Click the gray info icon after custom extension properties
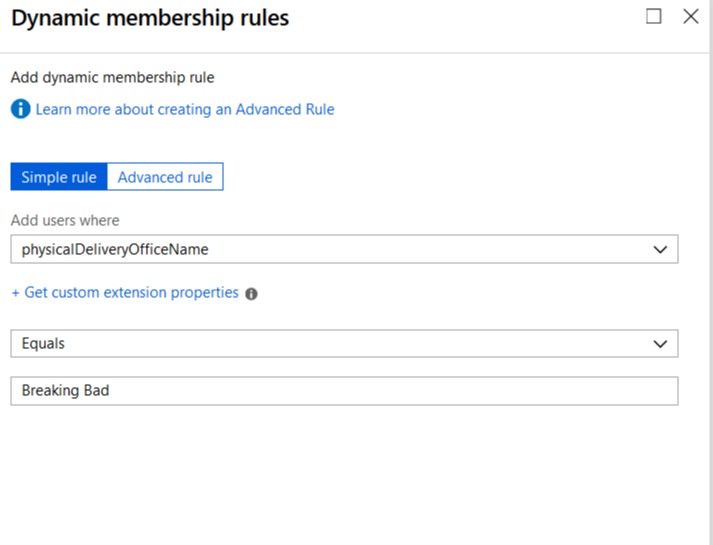Image resolution: width=713 pixels, height=545 pixels. tap(251, 294)
